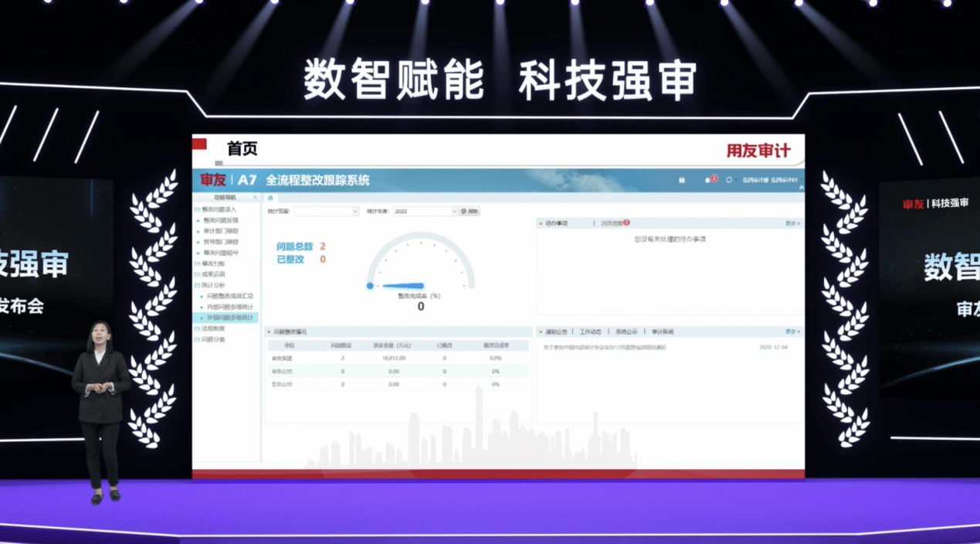Open the notification bell with red badge
The image size is (980, 544).
pos(708,180)
